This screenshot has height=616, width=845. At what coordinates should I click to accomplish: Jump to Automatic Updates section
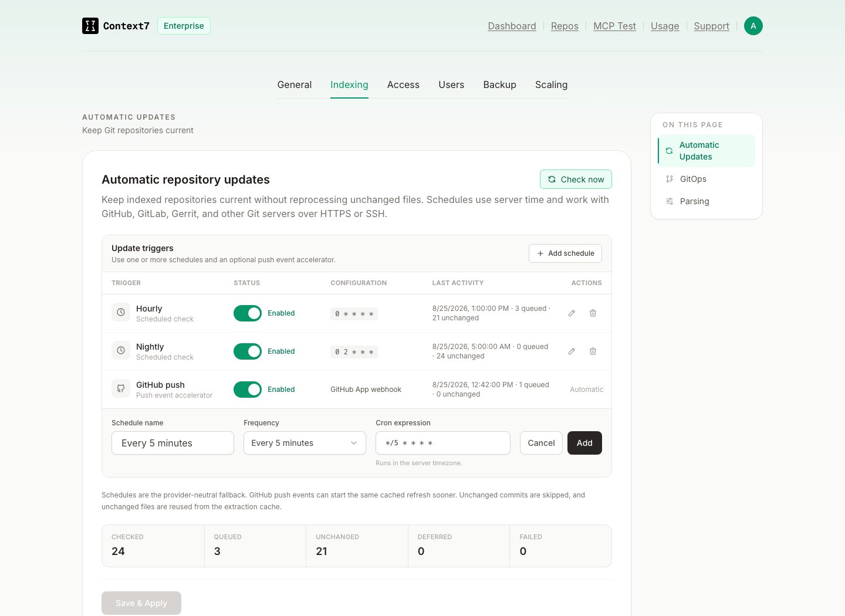pos(707,151)
